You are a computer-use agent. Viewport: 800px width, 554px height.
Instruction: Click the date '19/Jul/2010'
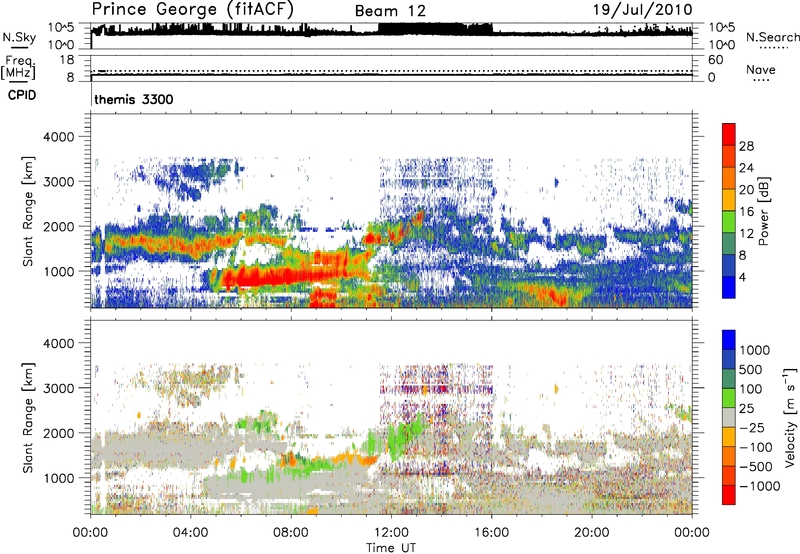click(x=642, y=10)
